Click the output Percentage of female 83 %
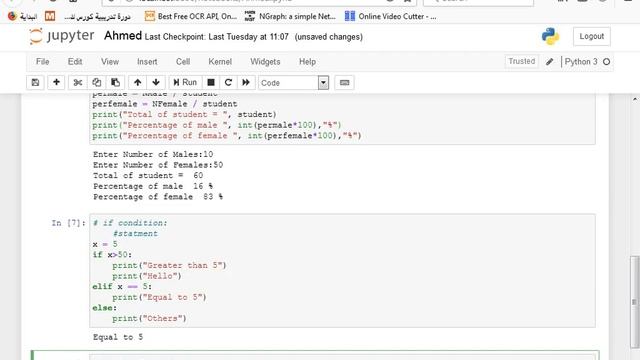 pyautogui.click(x=158, y=197)
